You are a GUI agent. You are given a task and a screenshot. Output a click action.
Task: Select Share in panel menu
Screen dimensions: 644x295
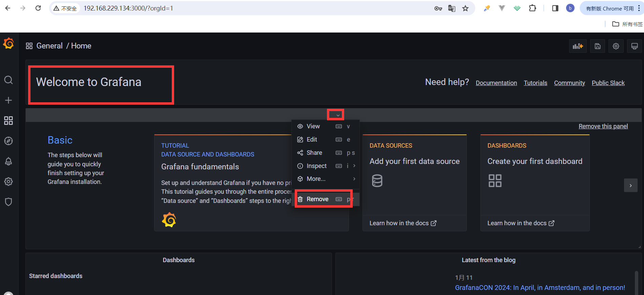[x=325, y=153]
